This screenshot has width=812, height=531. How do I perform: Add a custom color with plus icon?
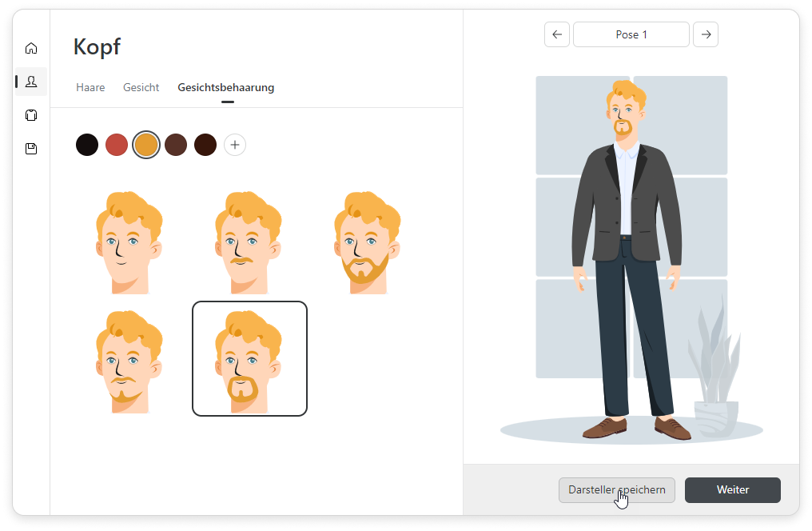pyautogui.click(x=234, y=145)
